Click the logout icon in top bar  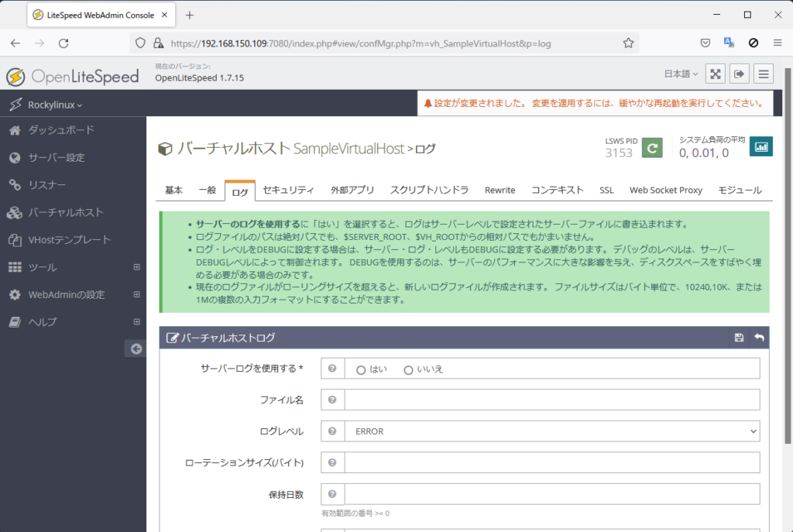click(740, 74)
